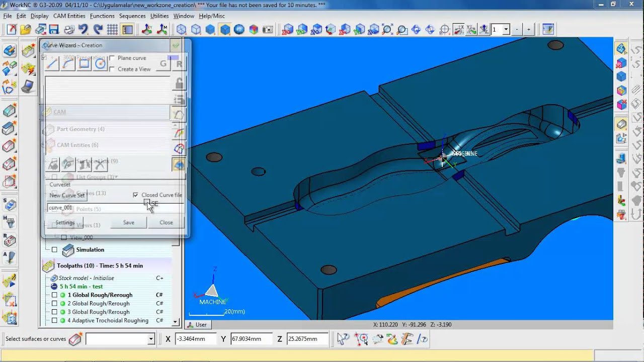The height and width of the screenshot is (362, 644).
Task: Click the Z coordinate input field
Action: [x=307, y=339]
